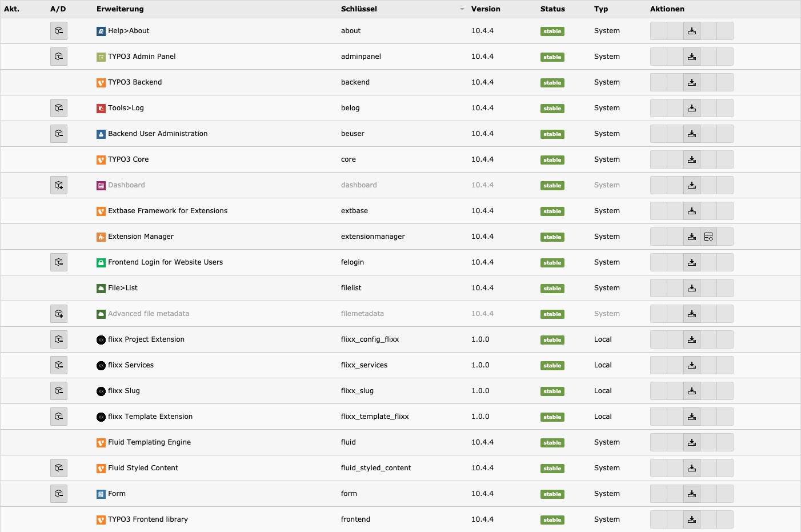Click the database update icon for extensionmanager
Image resolution: width=801 pixels, height=532 pixels.
click(x=708, y=237)
